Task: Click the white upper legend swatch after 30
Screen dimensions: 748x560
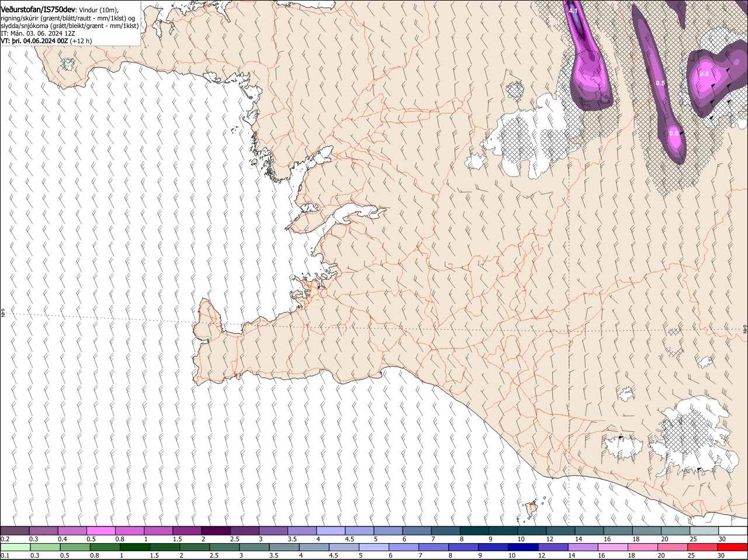Action: click(733, 531)
